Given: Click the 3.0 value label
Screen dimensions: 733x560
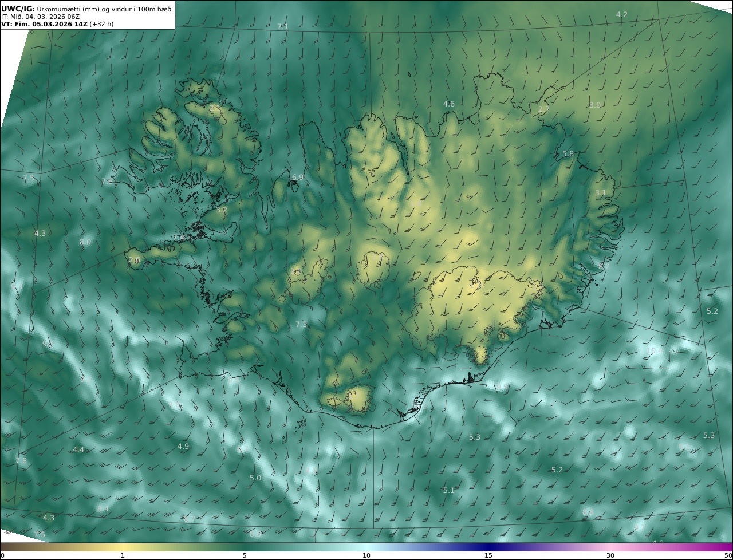Looking at the screenshot, I should click(x=595, y=105).
